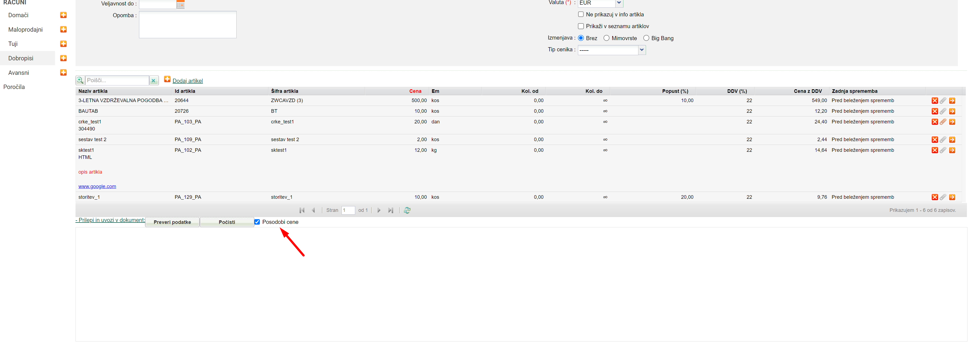The image size is (980, 350).
Task: Expand Tip cenika dropdown
Action: pyautogui.click(x=642, y=50)
